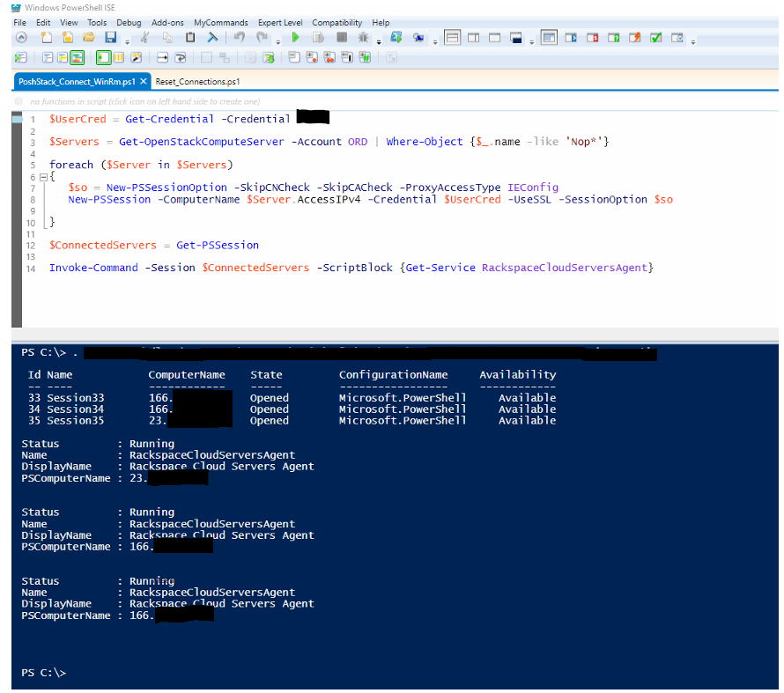Image resolution: width=784 pixels, height=693 pixels.
Task: Toggle Show Script Pane Top layout
Action: (x=454, y=37)
